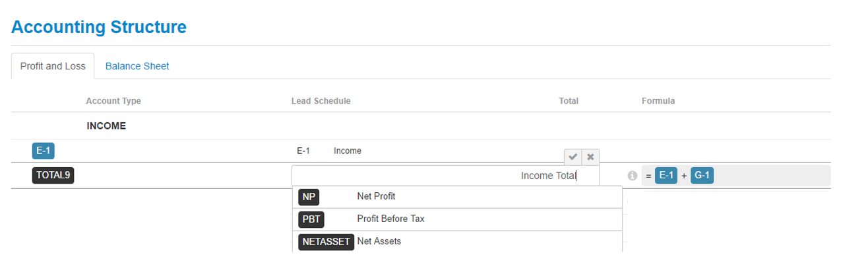The width and height of the screenshot is (868, 255).
Task: Open the Profit and Loss tab
Action: tap(53, 66)
